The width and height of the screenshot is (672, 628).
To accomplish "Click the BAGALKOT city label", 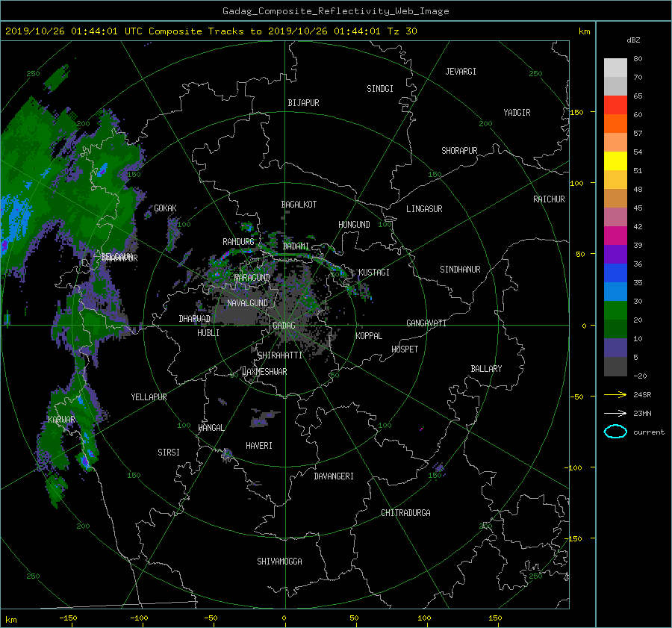I will (299, 205).
